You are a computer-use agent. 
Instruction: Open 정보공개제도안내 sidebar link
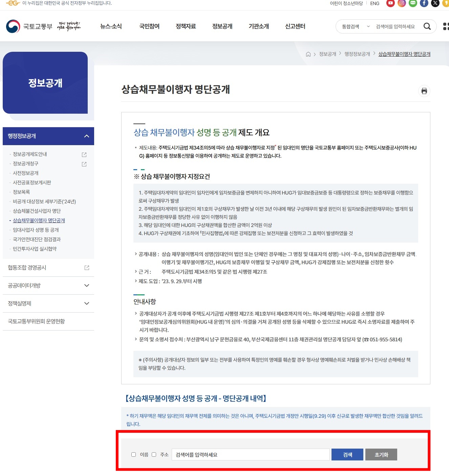[x=30, y=154]
